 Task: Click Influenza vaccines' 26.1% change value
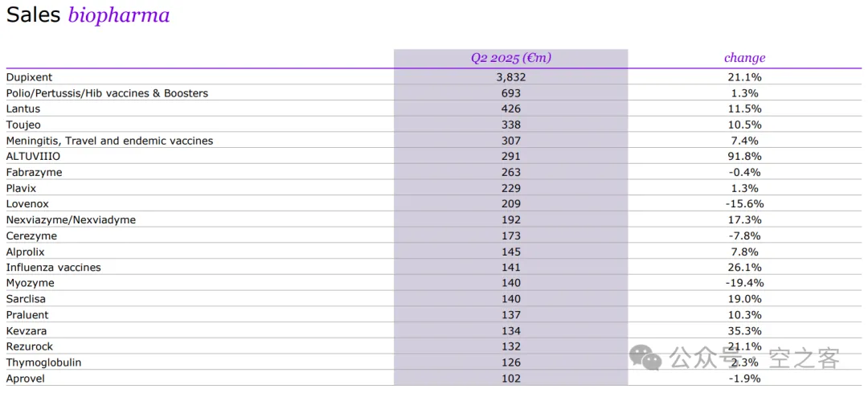(744, 268)
